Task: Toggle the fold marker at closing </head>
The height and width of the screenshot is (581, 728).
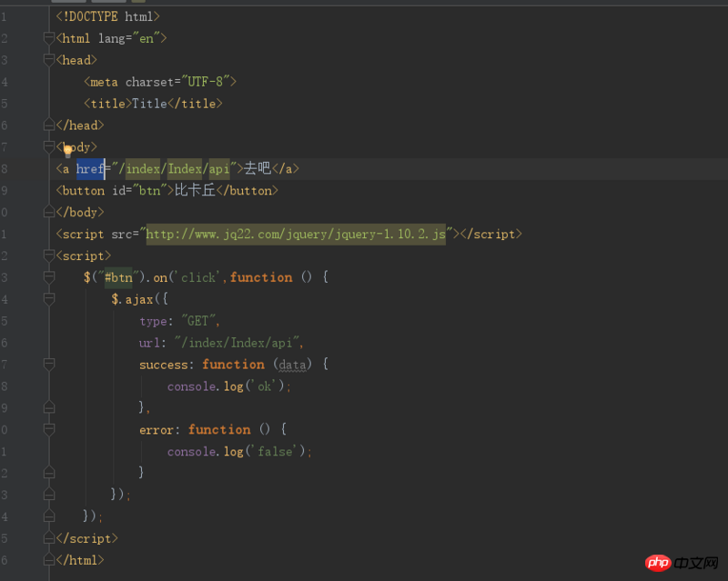Action: (49, 125)
